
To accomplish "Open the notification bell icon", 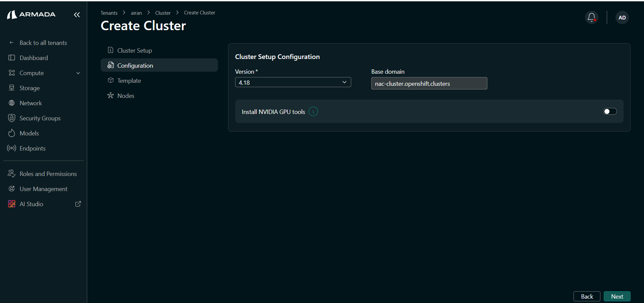I will pos(592,17).
